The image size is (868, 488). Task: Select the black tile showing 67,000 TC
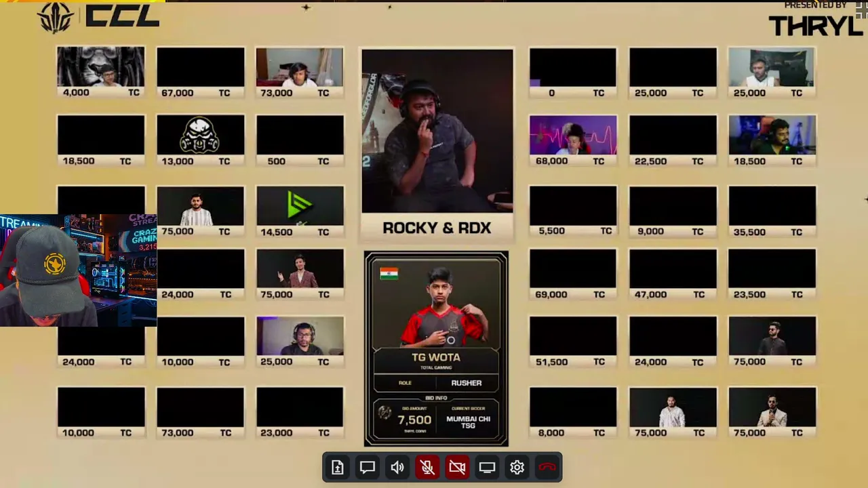200,73
